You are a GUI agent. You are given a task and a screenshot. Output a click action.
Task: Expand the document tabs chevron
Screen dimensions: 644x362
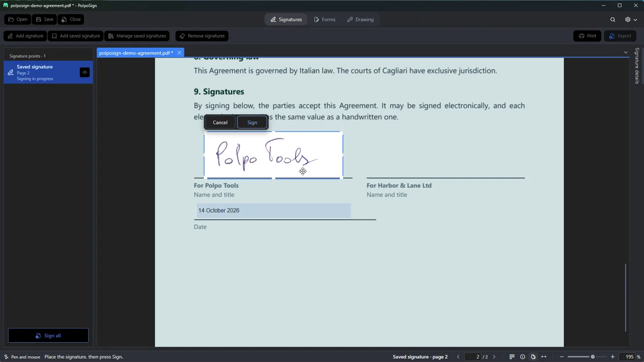(x=626, y=52)
